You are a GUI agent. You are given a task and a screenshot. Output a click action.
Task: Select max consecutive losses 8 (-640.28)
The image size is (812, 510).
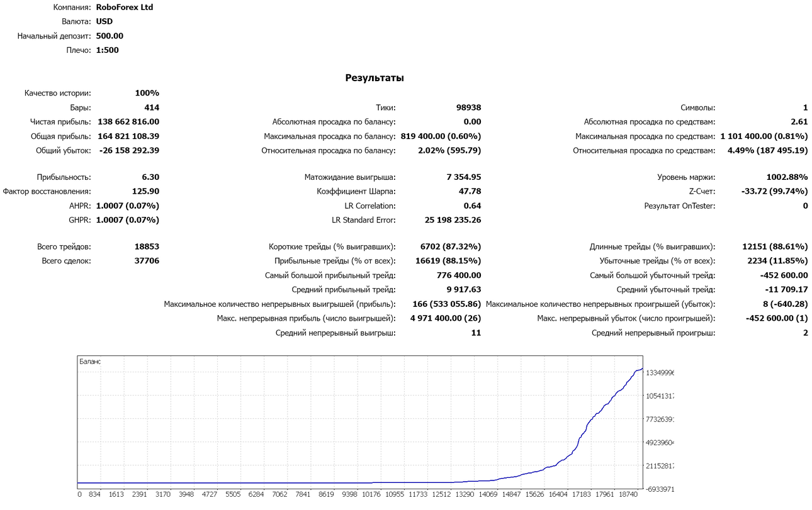point(786,304)
